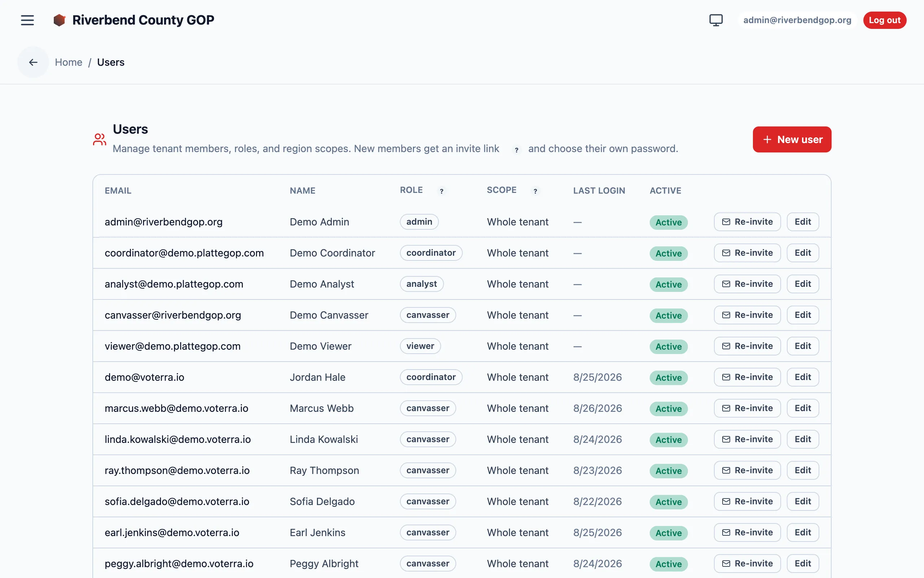
Task: Open the hamburger navigation menu
Action: click(x=27, y=20)
